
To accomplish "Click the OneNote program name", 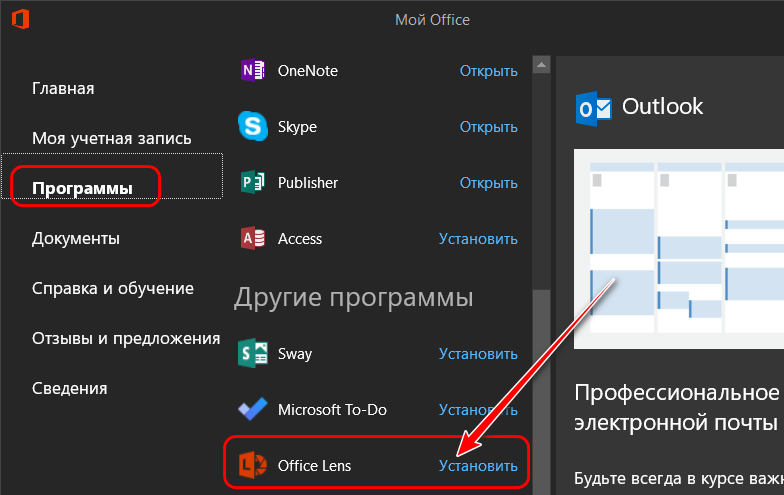I will [x=308, y=71].
